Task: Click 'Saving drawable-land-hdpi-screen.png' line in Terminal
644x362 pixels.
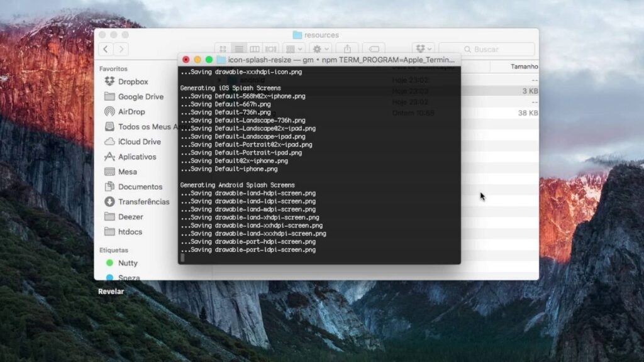Action: coord(248,194)
